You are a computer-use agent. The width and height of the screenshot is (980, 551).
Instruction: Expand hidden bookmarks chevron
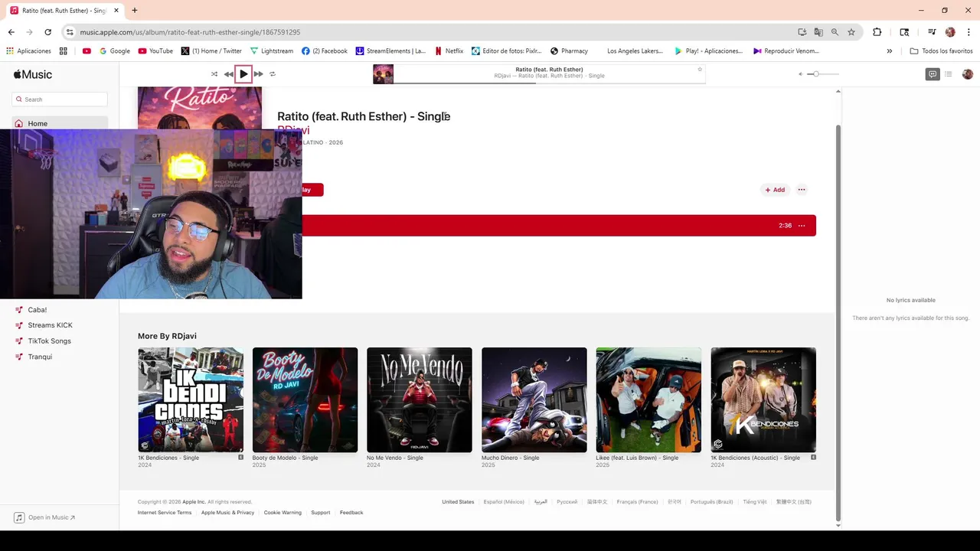[889, 51]
